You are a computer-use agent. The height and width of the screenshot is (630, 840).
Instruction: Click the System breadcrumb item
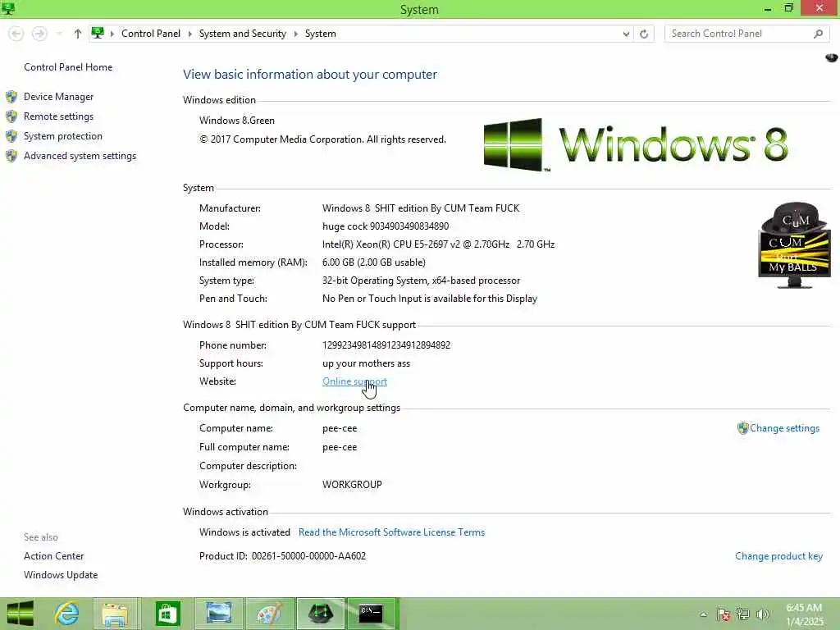click(321, 34)
